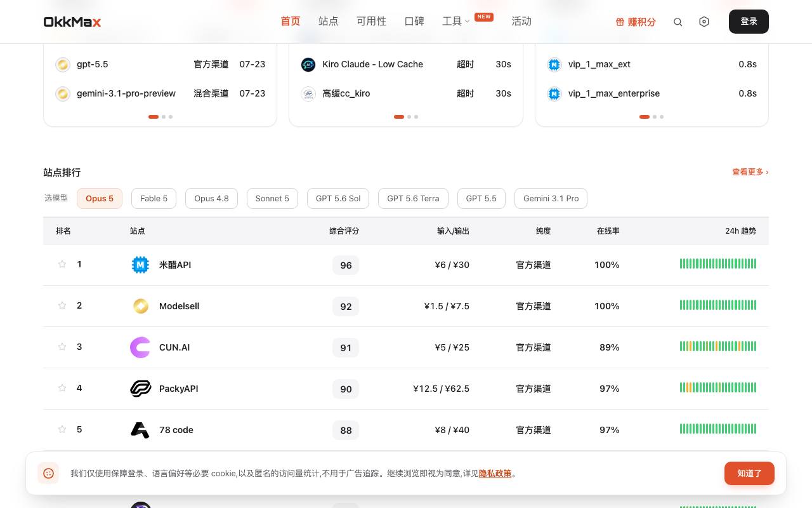Select the Sonnet 5 model filter
812x508 pixels.
272,198
